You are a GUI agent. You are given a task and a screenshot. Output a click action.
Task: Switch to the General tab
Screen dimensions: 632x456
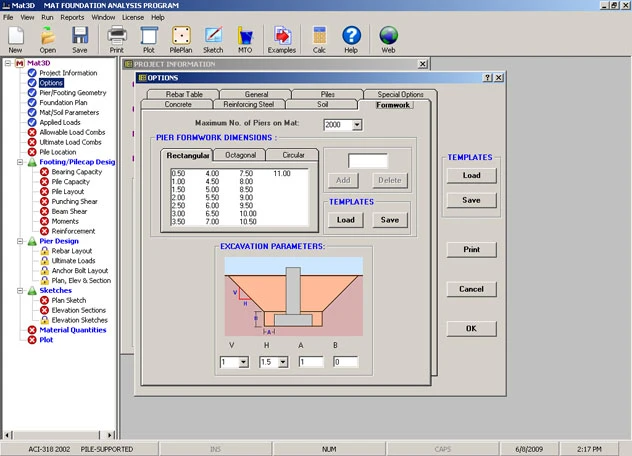(256, 94)
